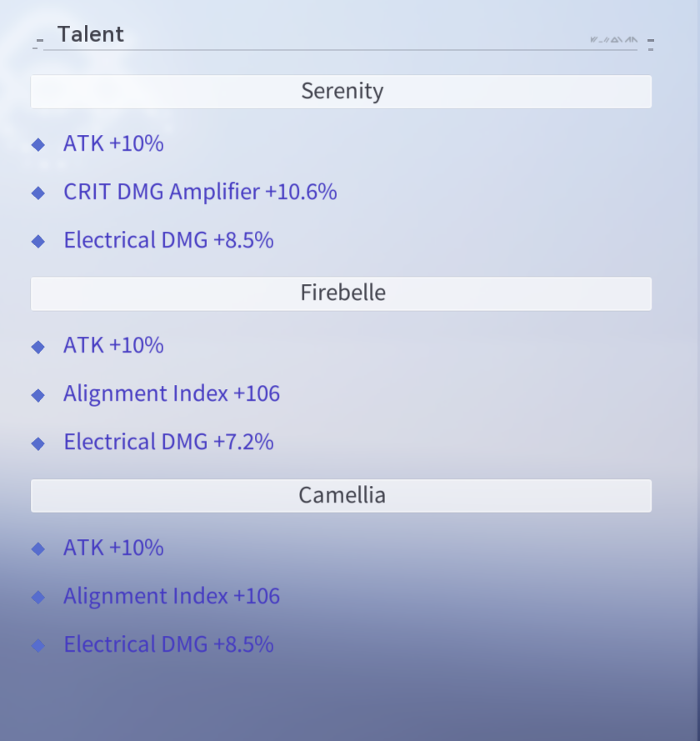This screenshot has height=741, width=700.
Task: Click the diamond icon next to Firebelle Alignment Index
Action: [38, 394]
